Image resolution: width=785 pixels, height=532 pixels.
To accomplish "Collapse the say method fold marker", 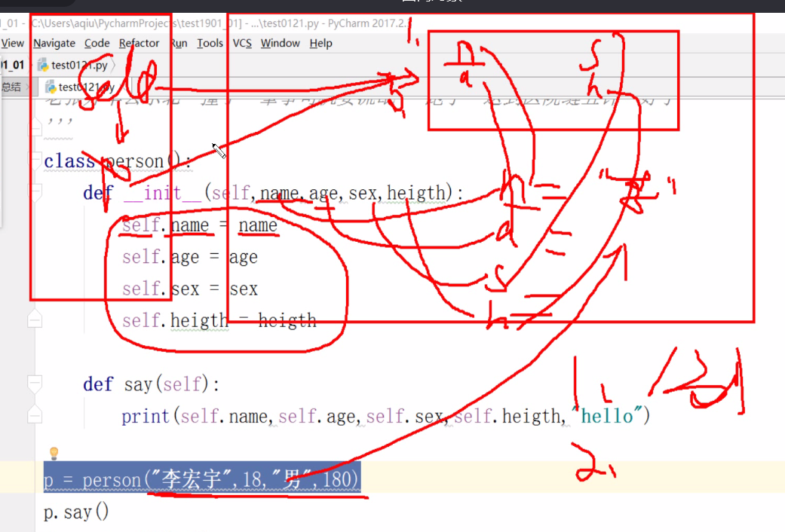I will [35, 384].
